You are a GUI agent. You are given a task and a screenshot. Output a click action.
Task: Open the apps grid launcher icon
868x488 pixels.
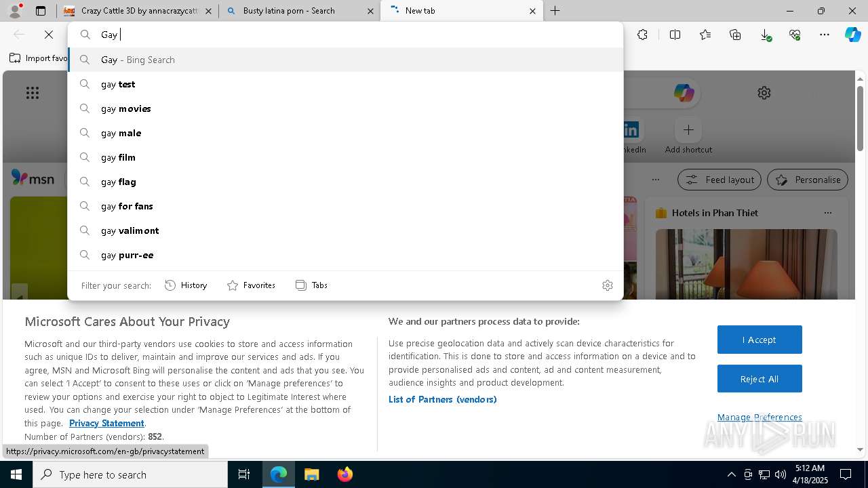pos(33,93)
